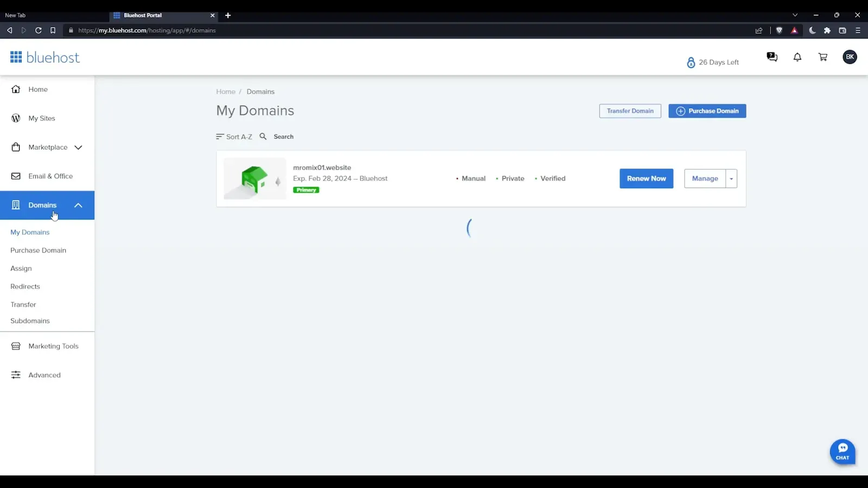Click the Advanced sidebar label
Image resolution: width=868 pixels, height=488 pixels.
pos(44,375)
